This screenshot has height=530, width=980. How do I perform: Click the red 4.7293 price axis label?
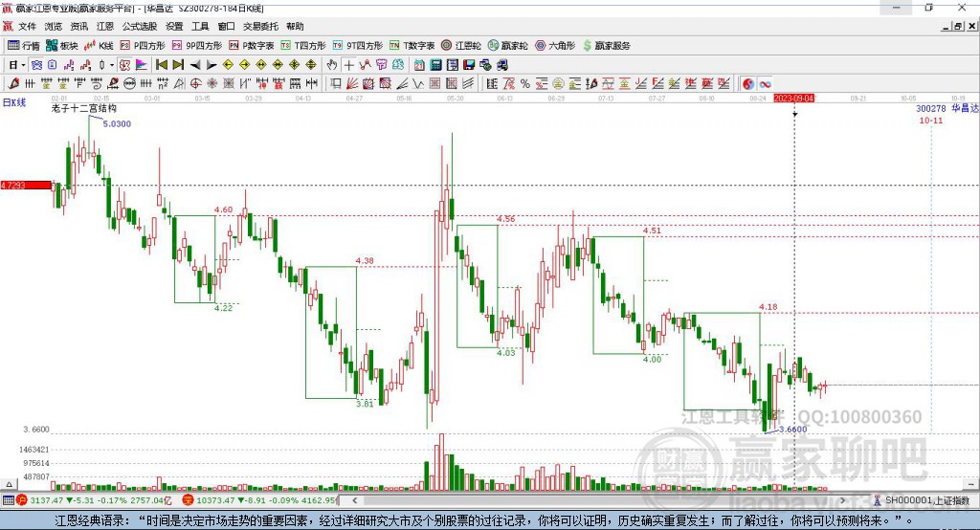point(26,185)
